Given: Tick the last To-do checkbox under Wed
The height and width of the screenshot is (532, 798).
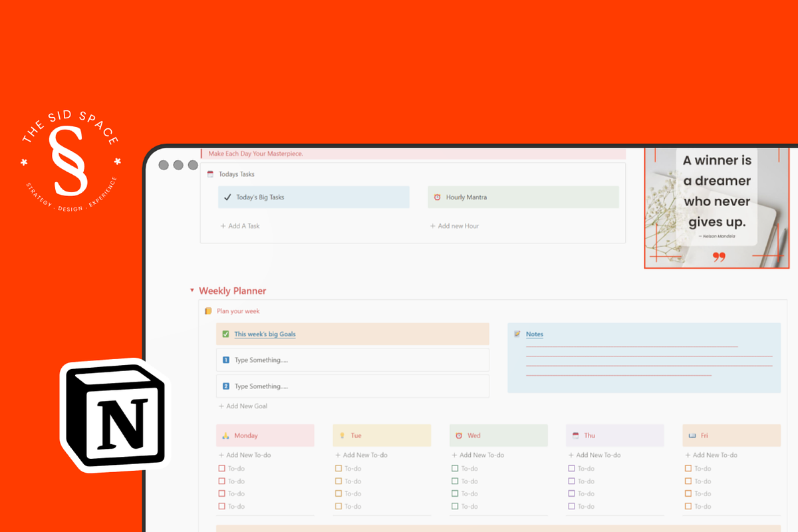Looking at the screenshot, I should [x=455, y=507].
